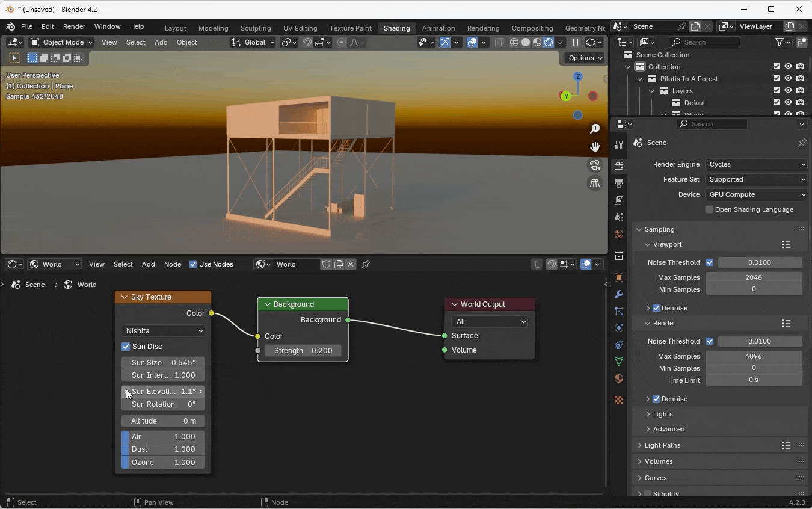
Task: Select rendered viewport shading mode
Action: pyautogui.click(x=549, y=42)
